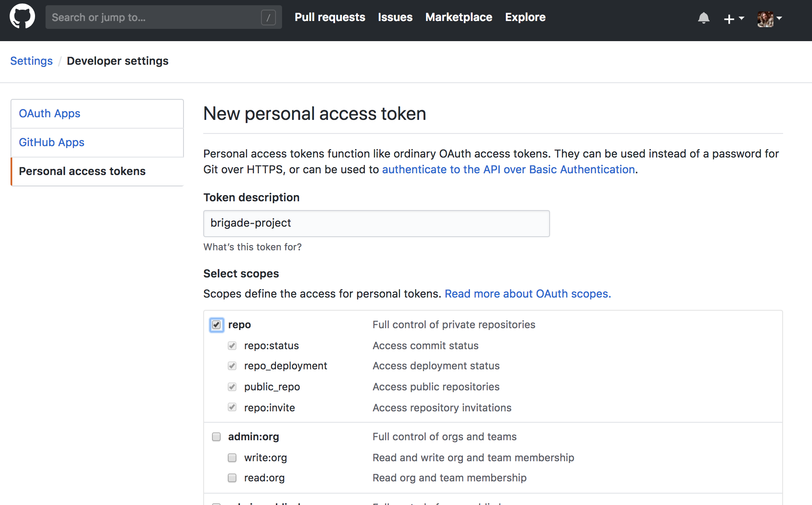
Task: Go back to Settings breadcrumb
Action: click(x=32, y=61)
